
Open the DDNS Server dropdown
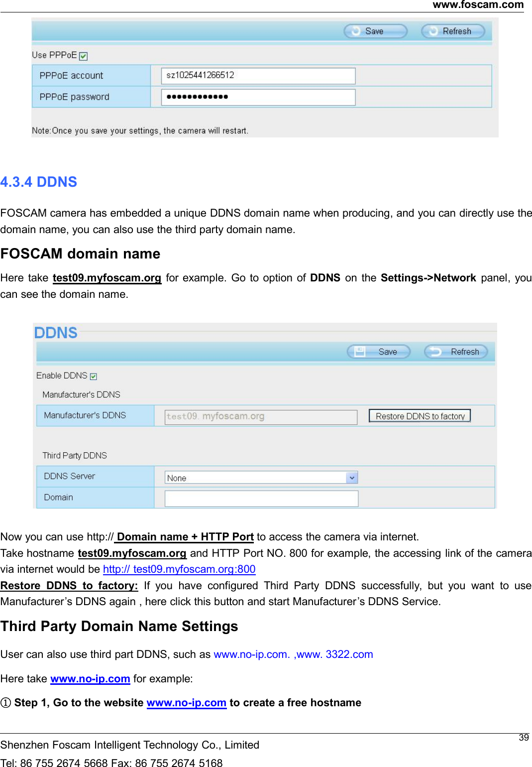(259, 478)
